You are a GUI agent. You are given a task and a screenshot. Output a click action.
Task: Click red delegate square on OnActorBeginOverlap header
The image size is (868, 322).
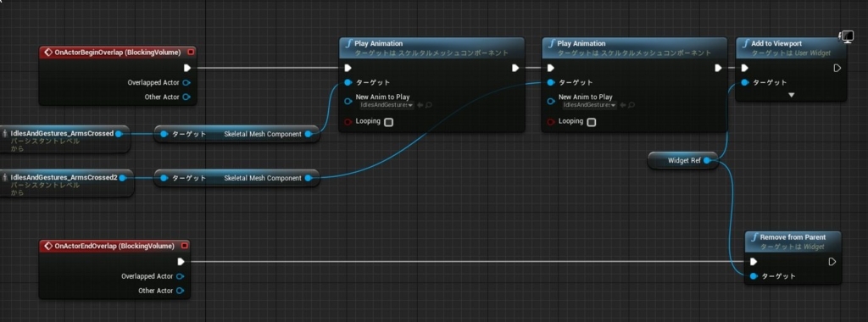click(x=192, y=53)
